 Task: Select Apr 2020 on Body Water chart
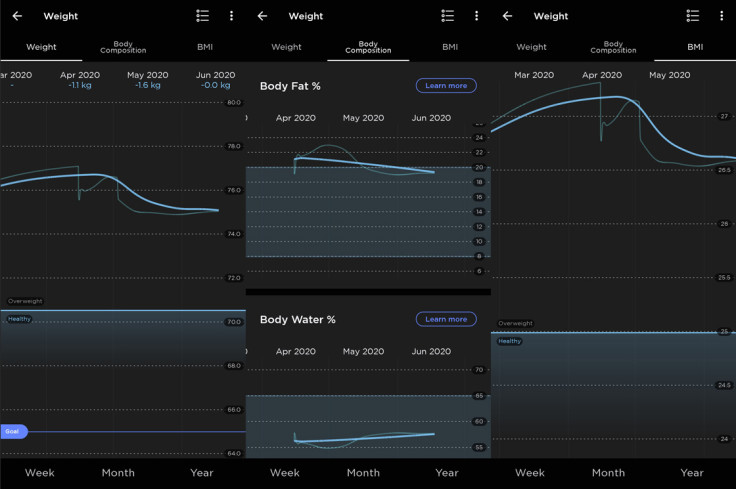point(296,351)
